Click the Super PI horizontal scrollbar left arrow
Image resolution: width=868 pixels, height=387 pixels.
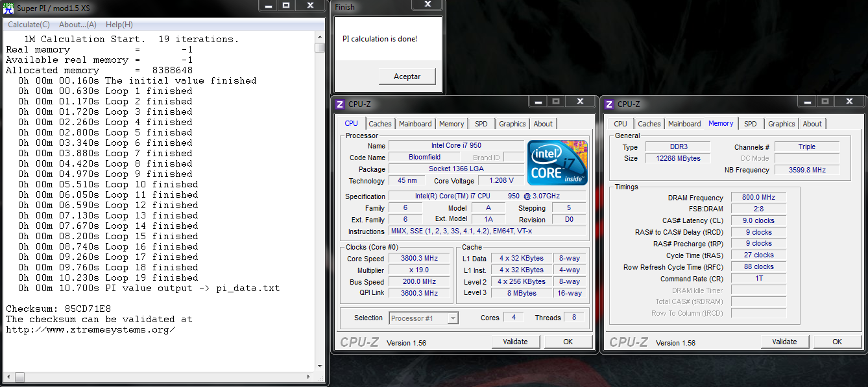[9, 376]
